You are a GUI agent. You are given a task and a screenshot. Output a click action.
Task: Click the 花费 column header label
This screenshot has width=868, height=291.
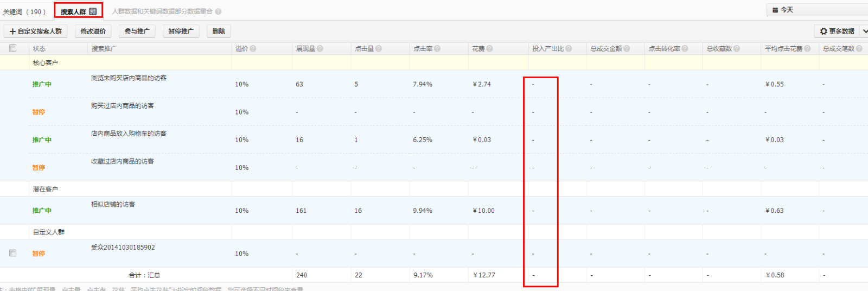tap(478, 49)
